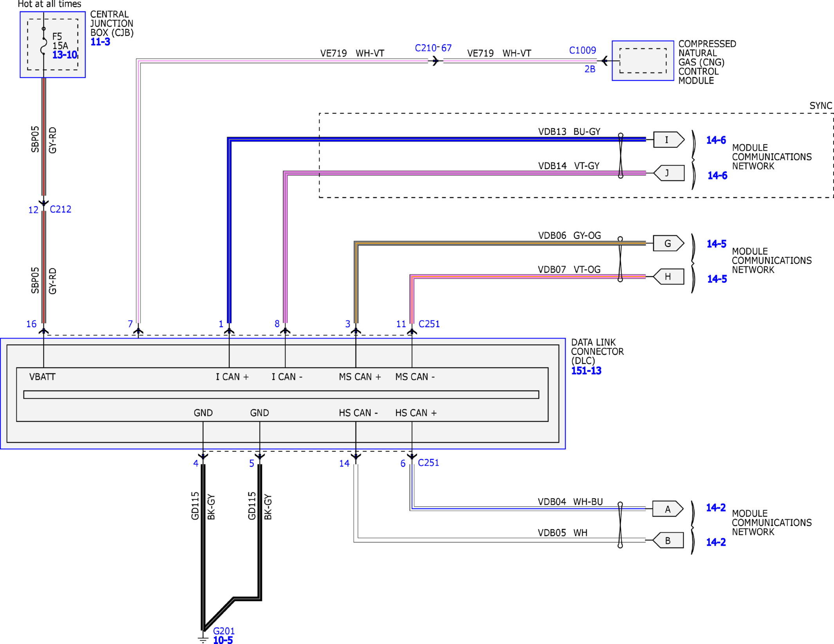Open the 13-10 fuse page reference
This screenshot has width=834, height=644.
65,55
